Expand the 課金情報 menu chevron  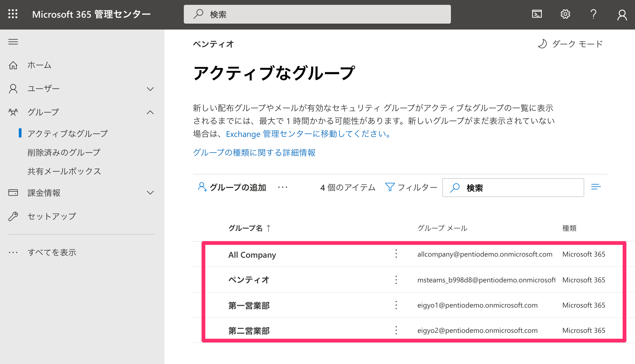point(150,193)
